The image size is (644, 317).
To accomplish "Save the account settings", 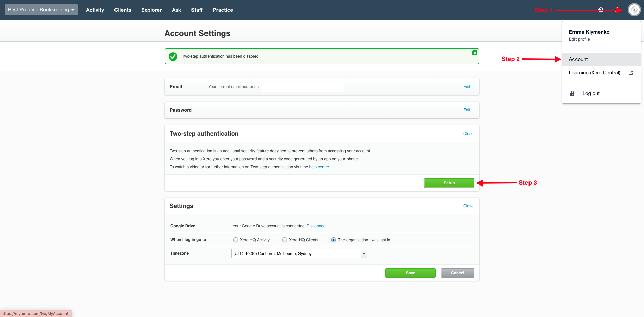I will coord(410,273).
